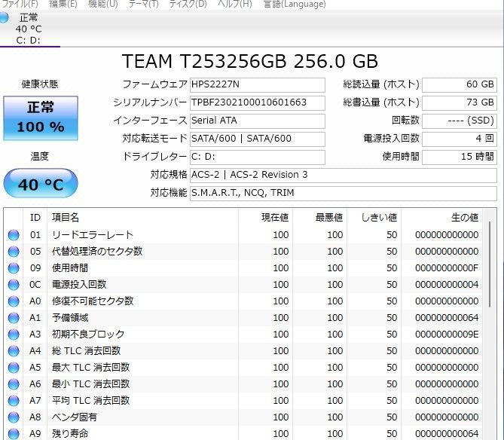
Task: Click total host reads value 60 GB
Action: tap(460, 85)
